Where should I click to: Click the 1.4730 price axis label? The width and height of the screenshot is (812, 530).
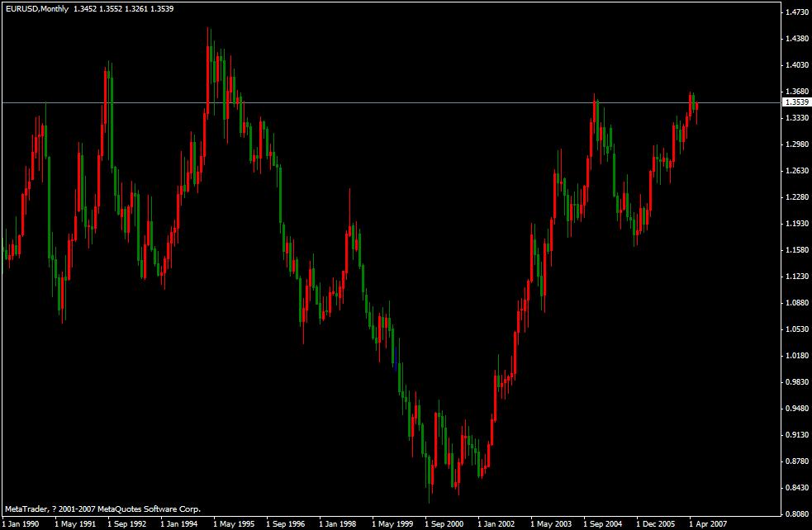point(797,12)
